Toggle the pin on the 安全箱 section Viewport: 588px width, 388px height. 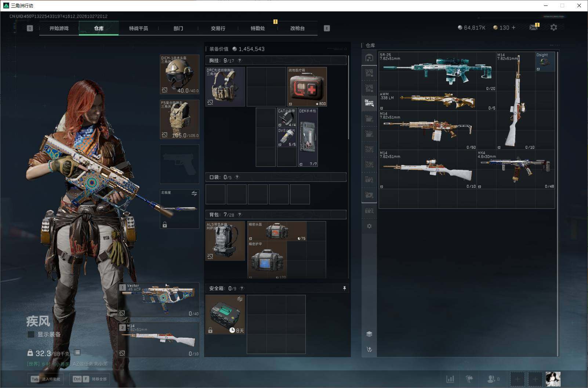(x=344, y=288)
